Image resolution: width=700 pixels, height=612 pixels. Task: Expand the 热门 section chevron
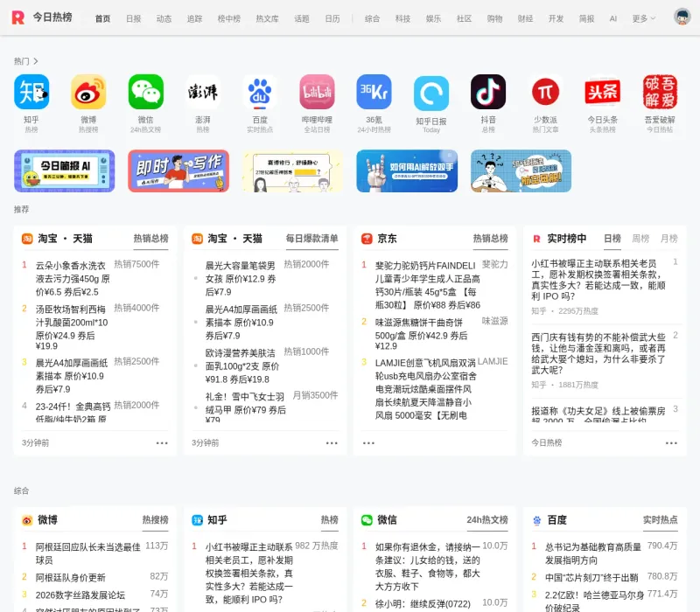(36, 61)
